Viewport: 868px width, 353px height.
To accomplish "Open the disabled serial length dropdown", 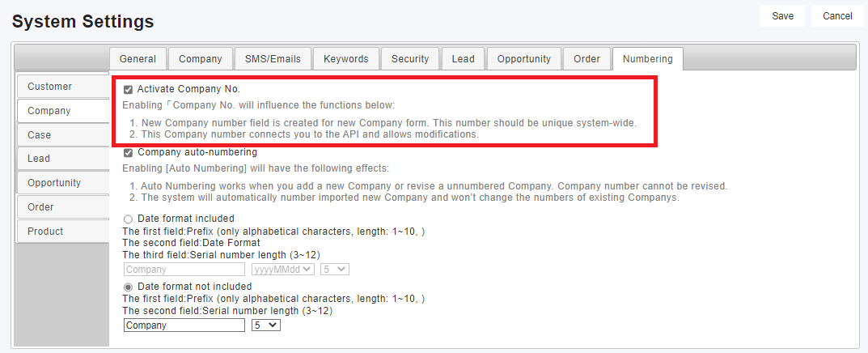I will (334, 269).
